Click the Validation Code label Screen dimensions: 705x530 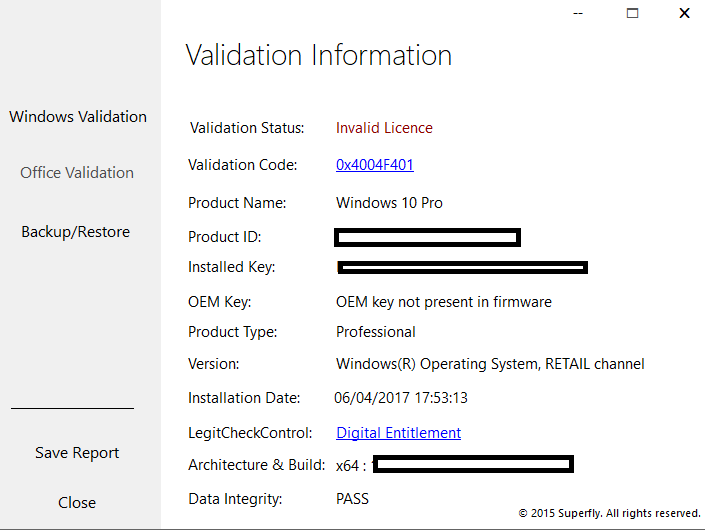click(242, 165)
